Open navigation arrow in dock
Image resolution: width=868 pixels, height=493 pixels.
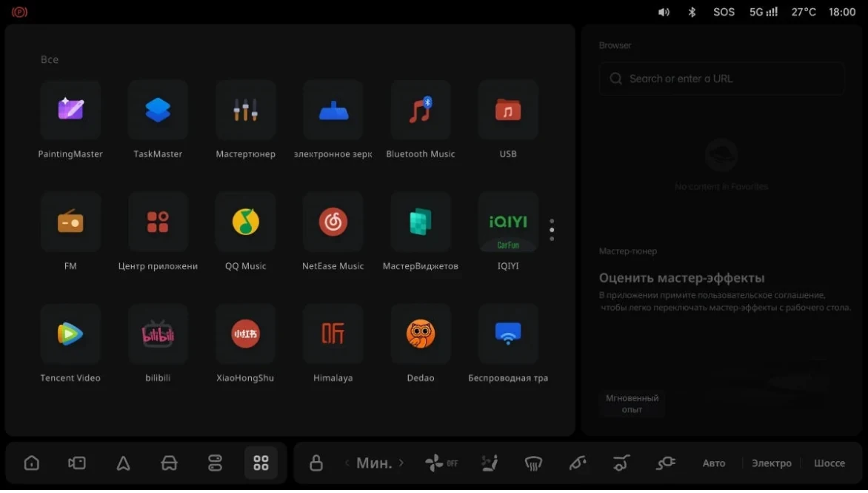(123, 463)
